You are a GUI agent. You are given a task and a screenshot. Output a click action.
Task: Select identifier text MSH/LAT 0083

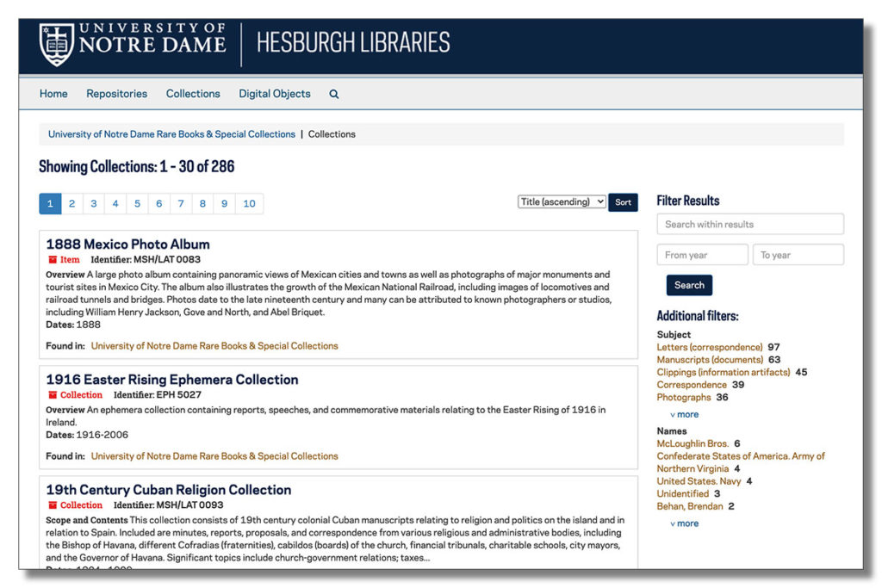(x=167, y=260)
